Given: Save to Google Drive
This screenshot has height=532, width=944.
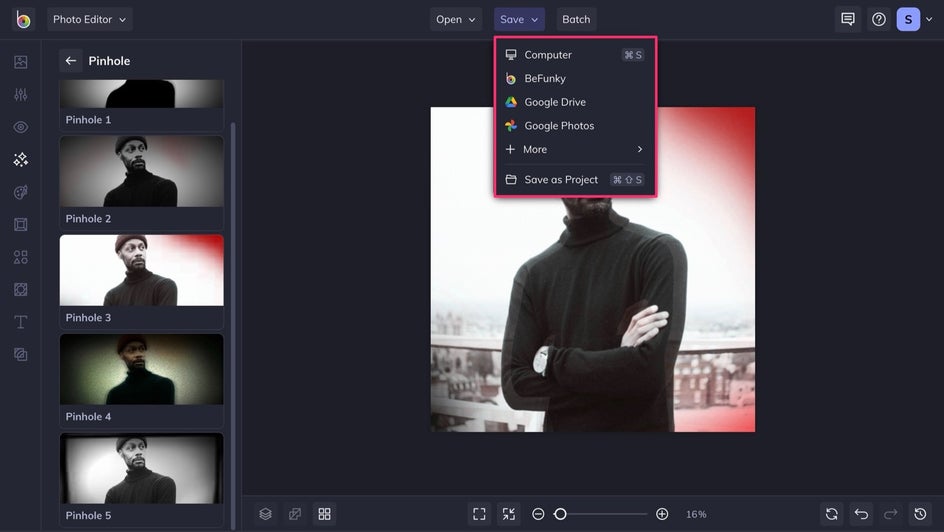Looking at the screenshot, I should tap(574, 102).
